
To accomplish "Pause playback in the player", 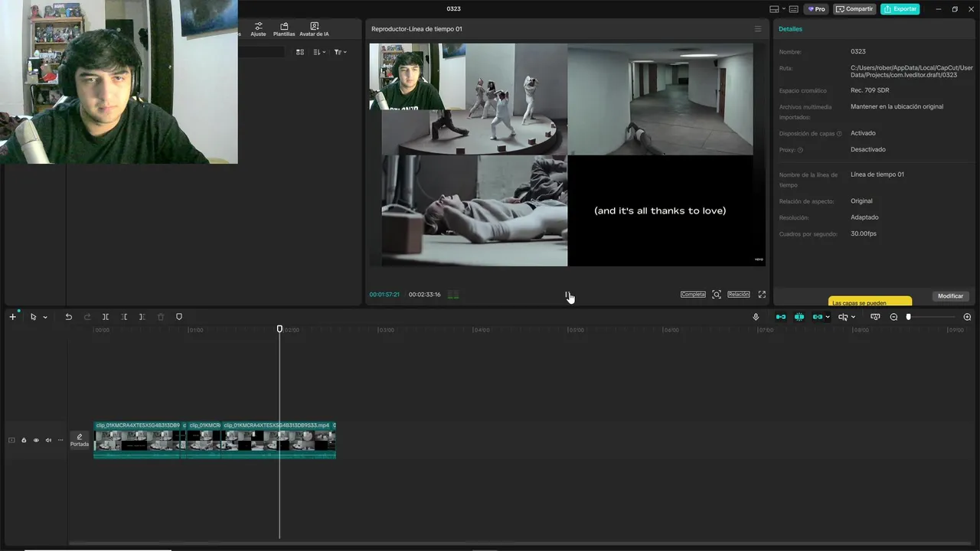I will [567, 295].
